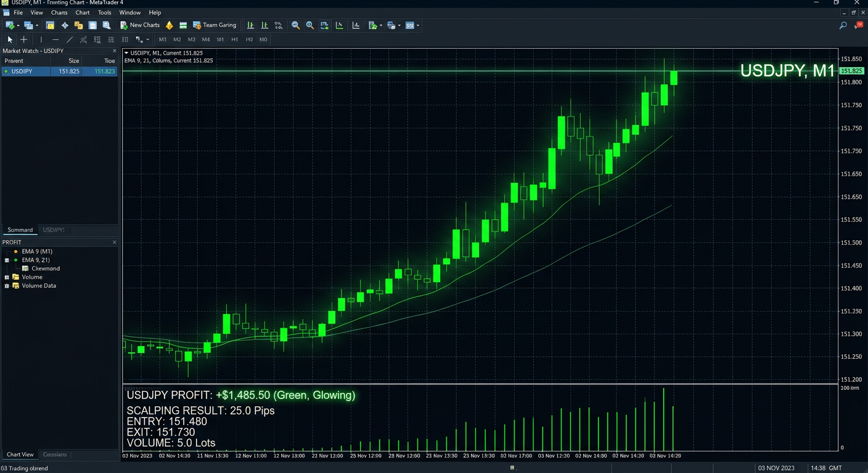Collapse the EMA 9, 21 tree node
The image size is (868, 473).
tap(7, 260)
